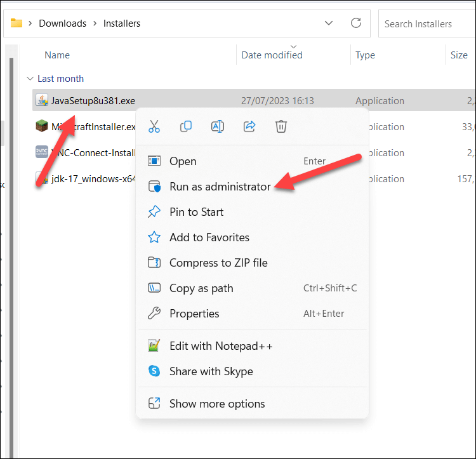
Task: Click the Skype icon in menu
Action: coord(154,371)
